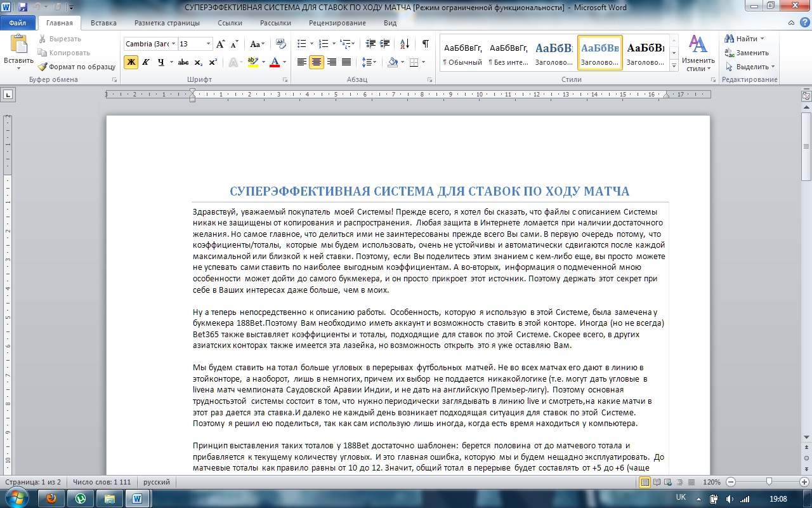Open borders dropdown
The height and width of the screenshot is (508, 812).
[424, 62]
